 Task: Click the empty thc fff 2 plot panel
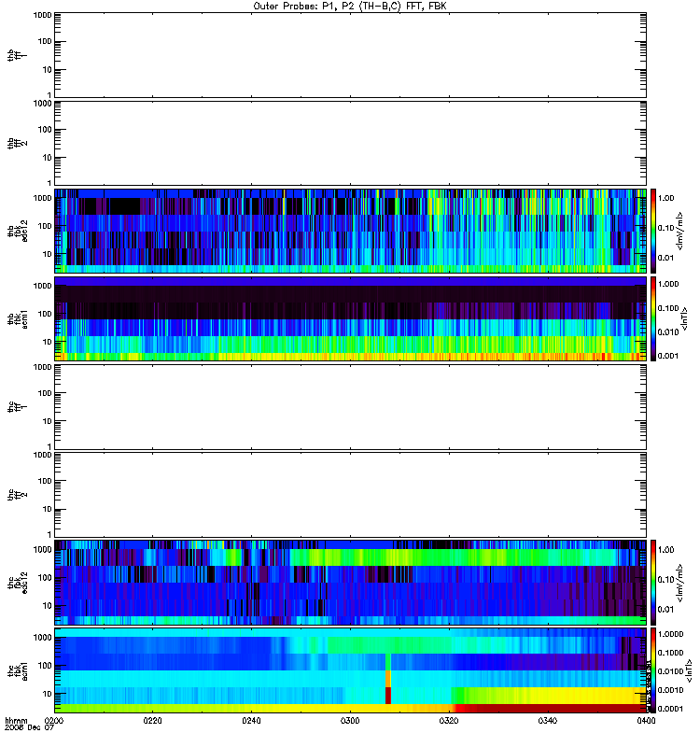tap(350, 495)
